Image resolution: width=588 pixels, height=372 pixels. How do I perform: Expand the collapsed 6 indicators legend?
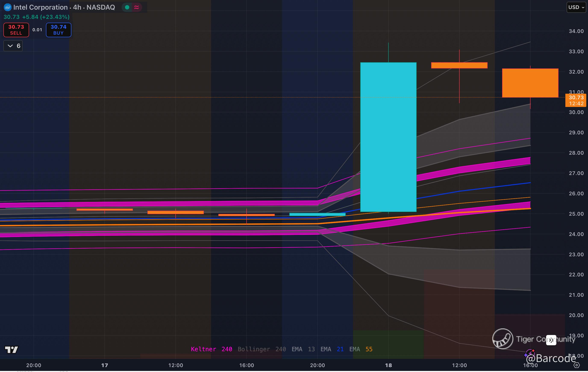(x=13, y=46)
